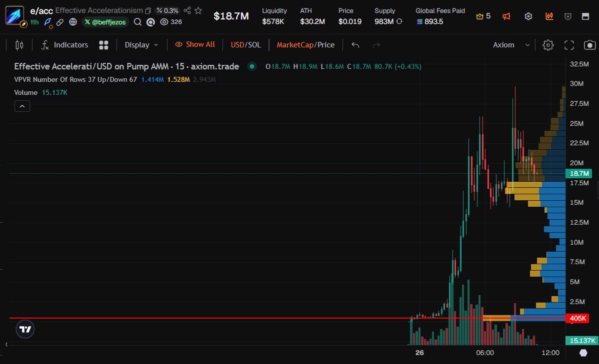Copy the Effective Accelerationism token name
The image size is (599, 364).
[x=148, y=10]
